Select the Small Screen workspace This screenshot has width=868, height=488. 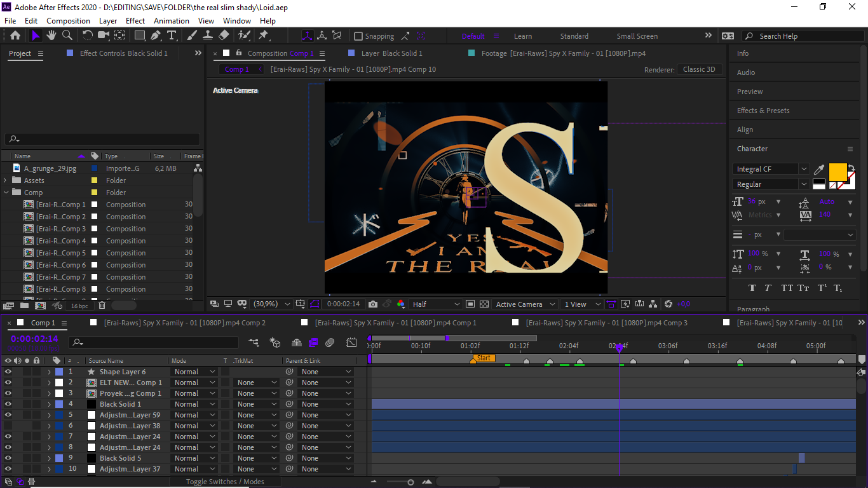(637, 36)
